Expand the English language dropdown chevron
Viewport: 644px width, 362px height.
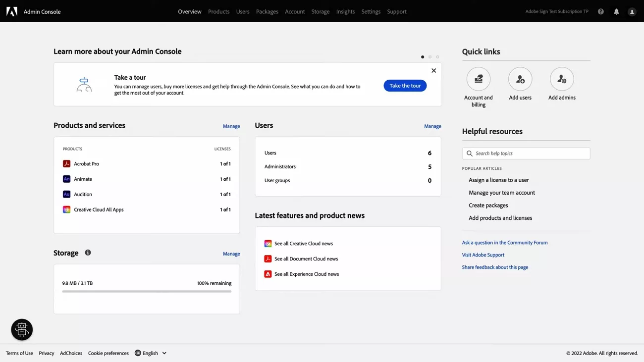pyautogui.click(x=164, y=353)
